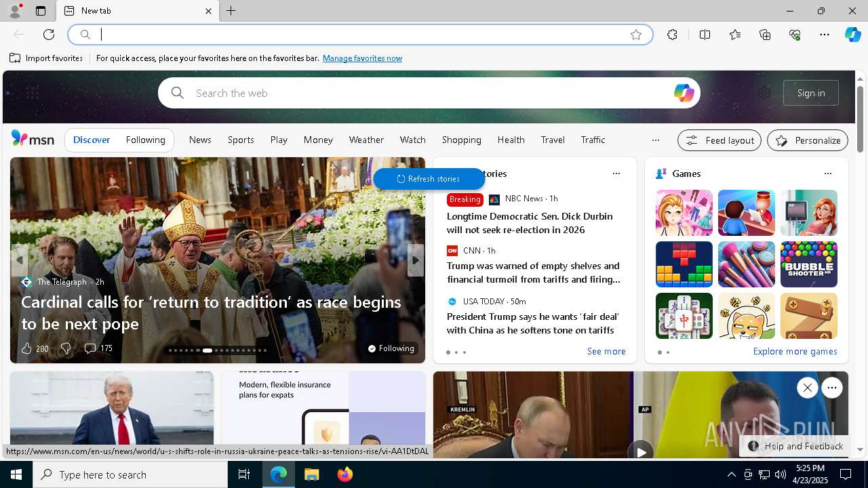Click Import favorites
868x488 pixels.
pyautogui.click(x=46, y=58)
